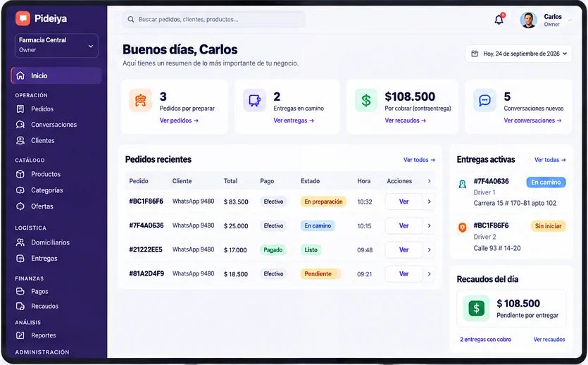Follow the Ver pedidos link
The image size is (588, 365).
pos(179,120)
